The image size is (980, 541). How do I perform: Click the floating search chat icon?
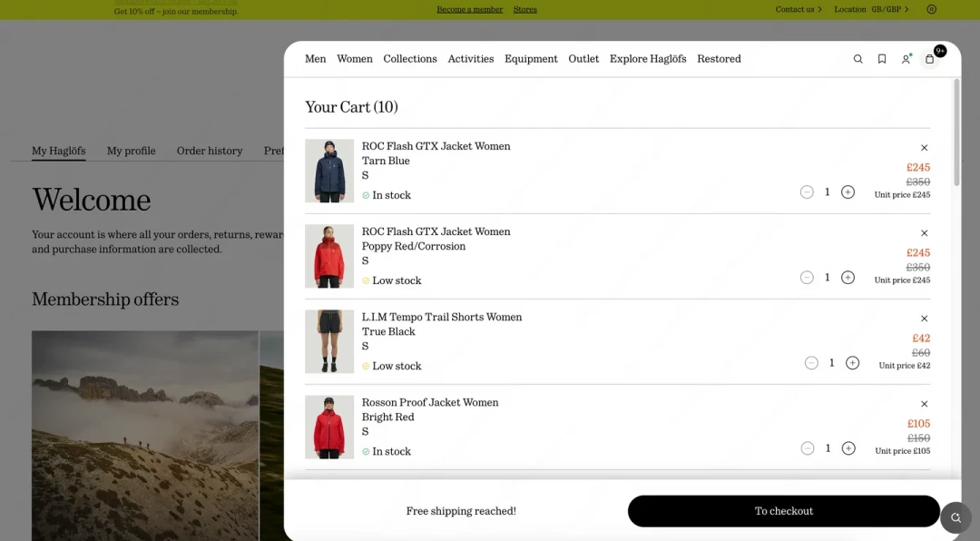click(955, 518)
